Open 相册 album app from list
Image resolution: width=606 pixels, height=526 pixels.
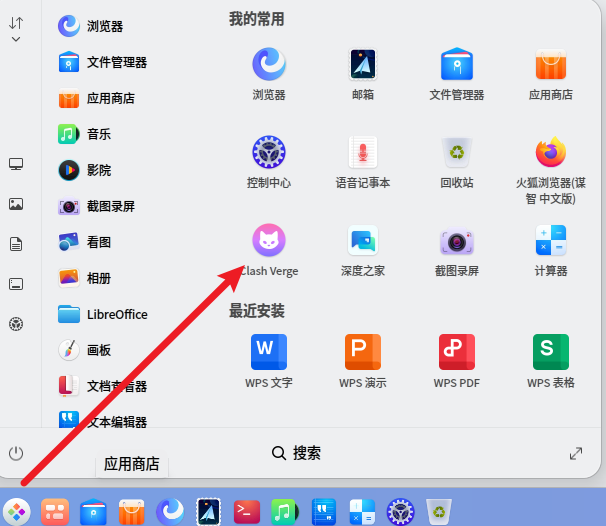85,278
